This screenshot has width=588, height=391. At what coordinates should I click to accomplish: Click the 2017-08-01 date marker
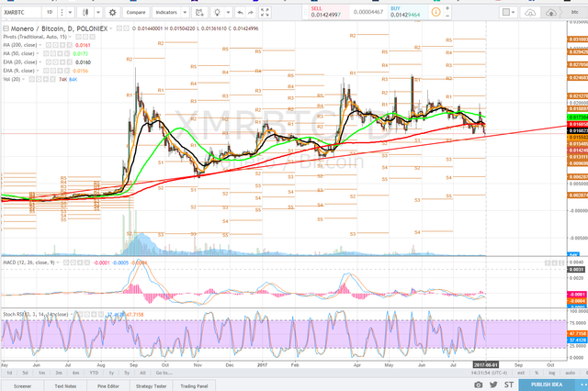pyautogui.click(x=485, y=364)
